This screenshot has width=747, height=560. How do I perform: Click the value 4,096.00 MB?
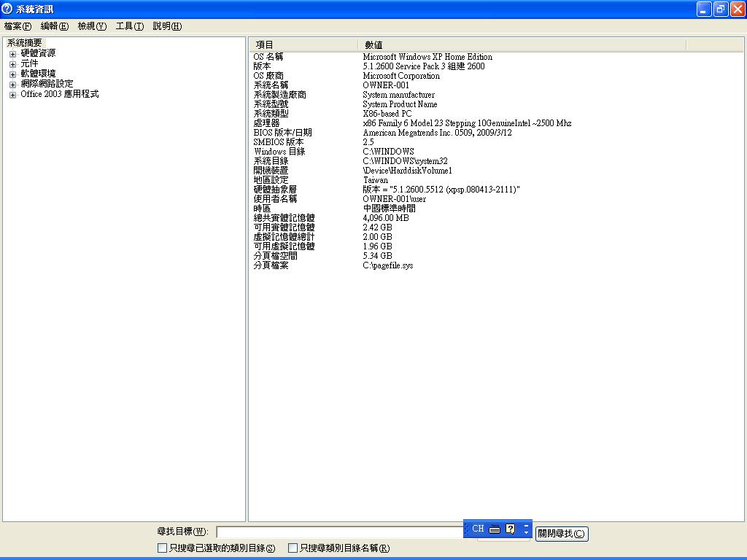click(x=386, y=218)
